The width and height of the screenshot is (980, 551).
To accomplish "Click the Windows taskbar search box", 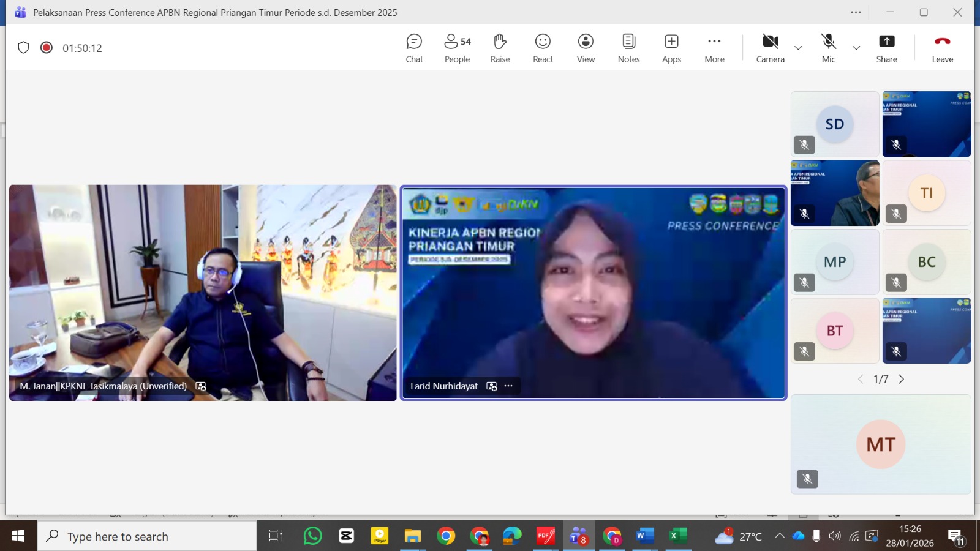I will 147,536.
